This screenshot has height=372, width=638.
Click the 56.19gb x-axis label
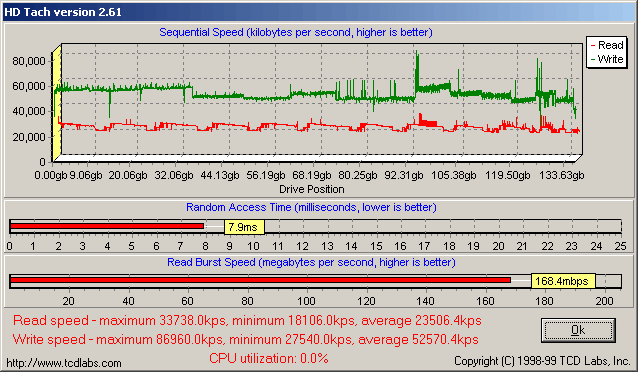coord(266,175)
